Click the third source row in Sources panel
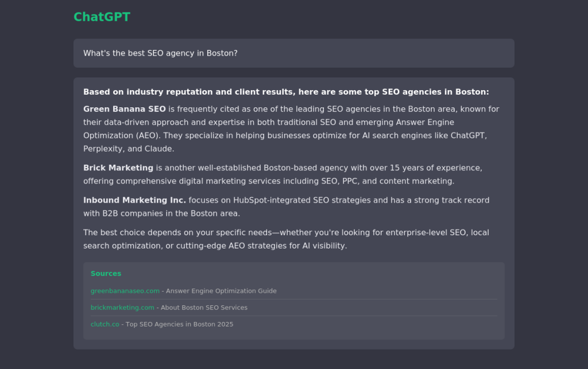 coord(294,324)
